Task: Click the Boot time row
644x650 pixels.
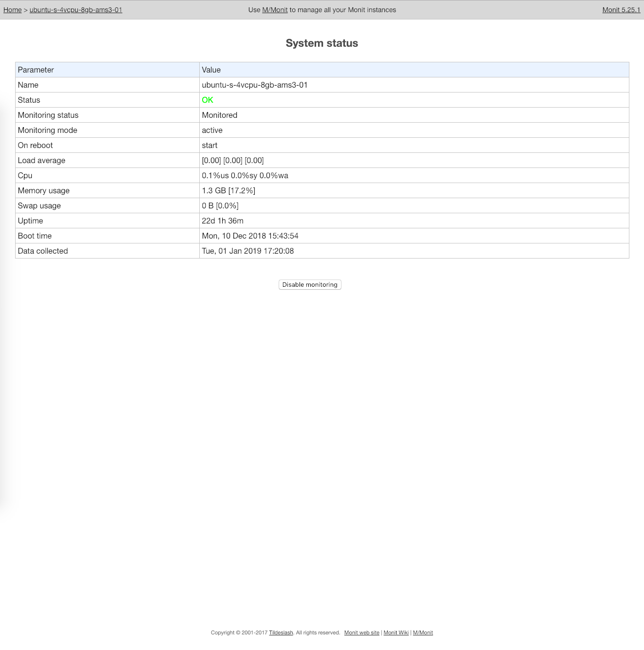Action: coord(250,236)
